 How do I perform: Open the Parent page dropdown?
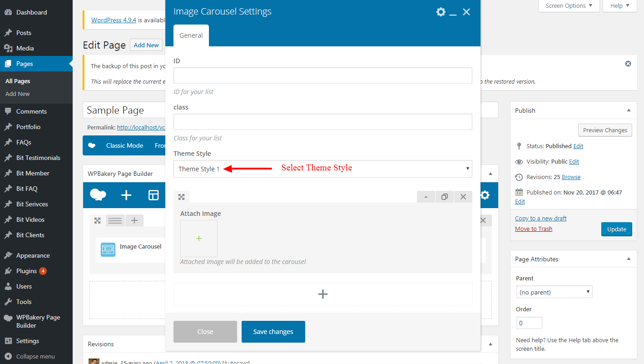click(554, 292)
